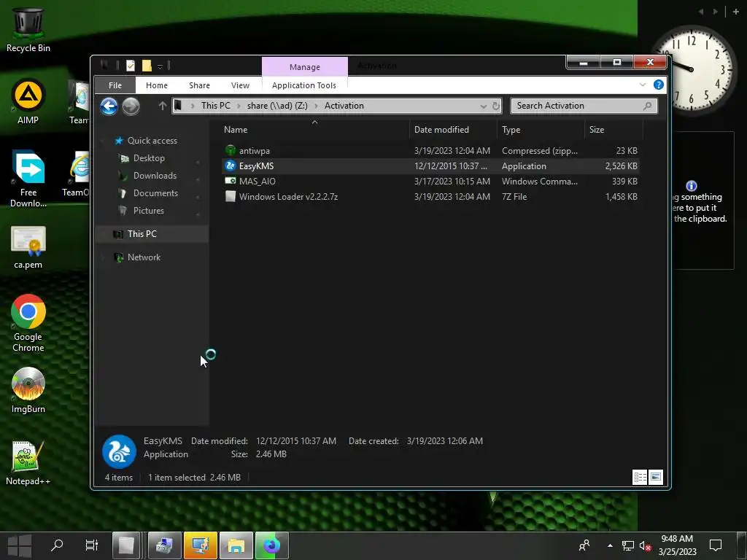Switch to Large icons view layout

tap(656, 477)
